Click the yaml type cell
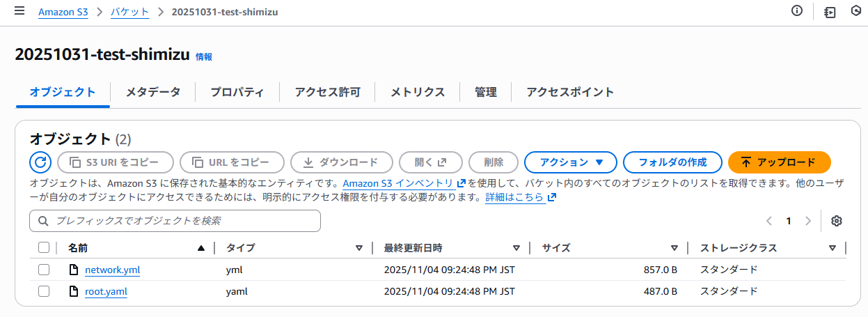 (x=237, y=291)
